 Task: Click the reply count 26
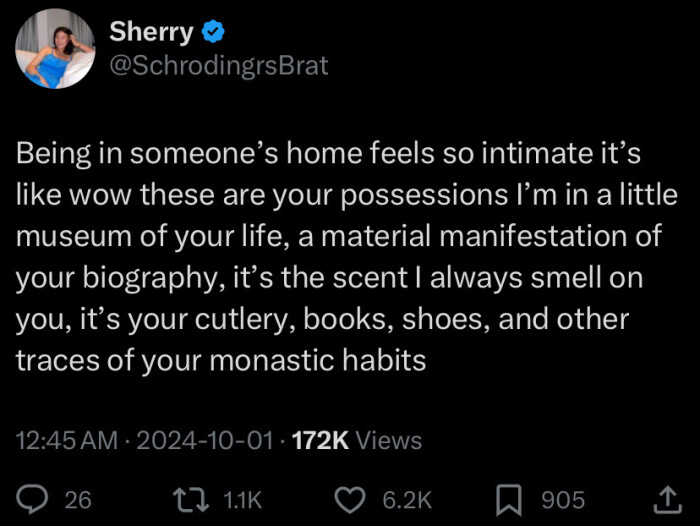point(77,500)
